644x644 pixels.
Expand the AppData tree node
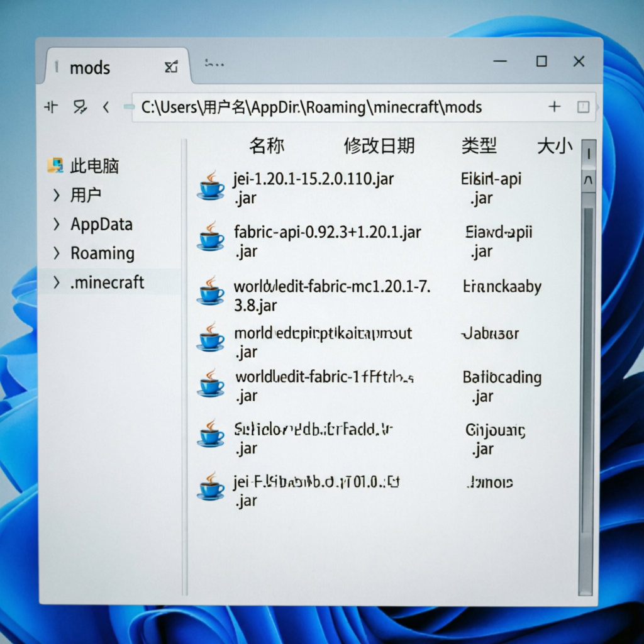tap(57, 225)
